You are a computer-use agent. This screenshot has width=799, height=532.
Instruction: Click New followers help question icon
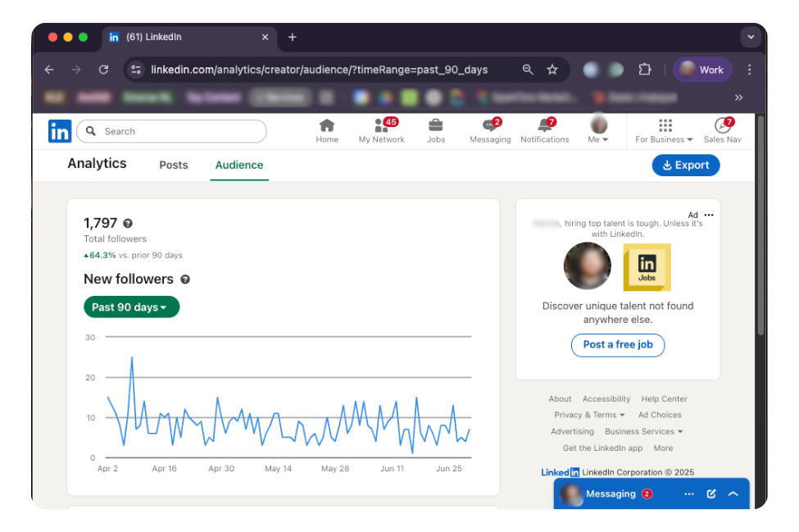click(185, 280)
